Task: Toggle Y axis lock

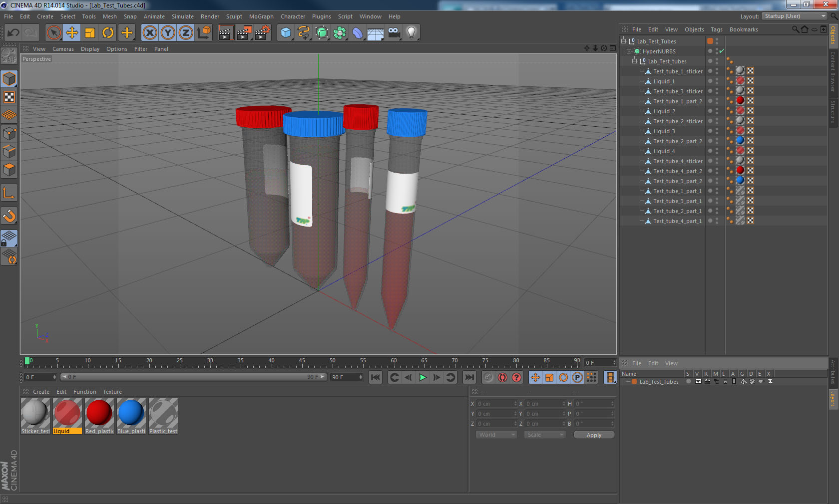Action: coord(168,33)
